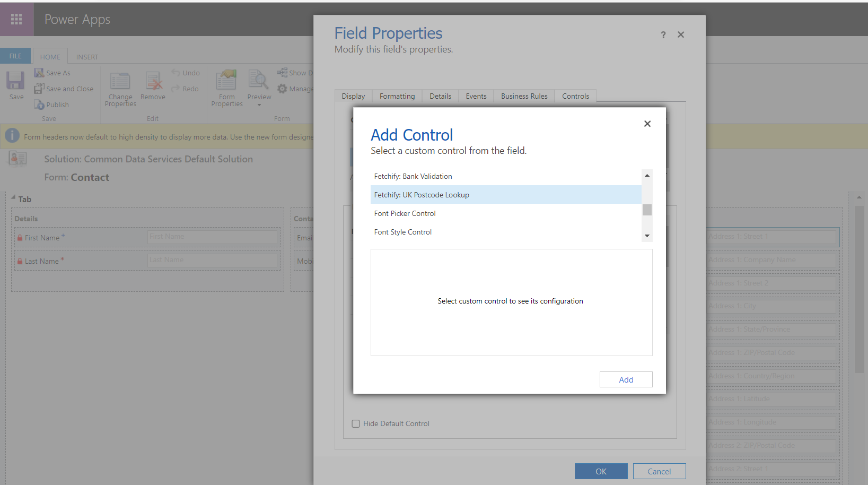Select Address 1: City field
The width and height of the screenshot is (868, 485).
point(773,306)
